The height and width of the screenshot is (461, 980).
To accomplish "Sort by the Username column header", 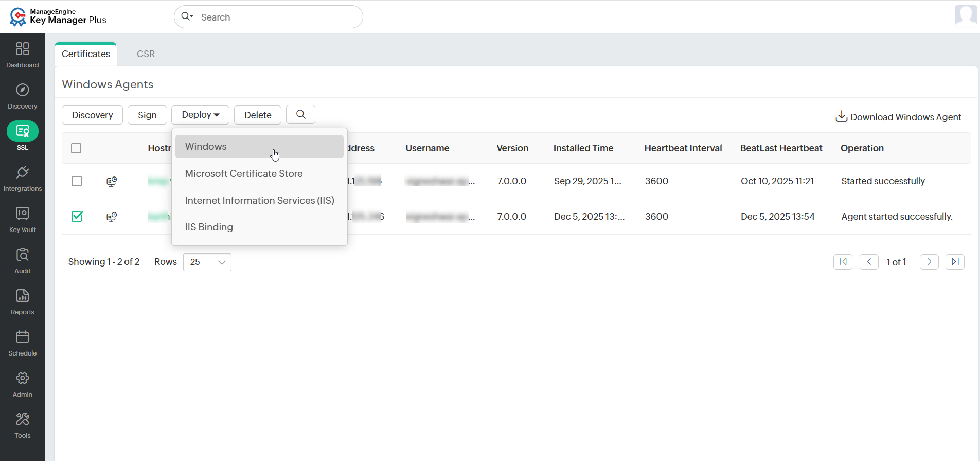I will point(427,148).
